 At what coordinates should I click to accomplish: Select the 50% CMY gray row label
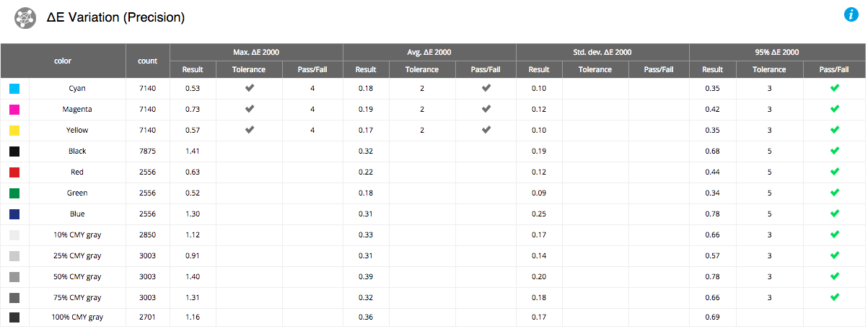click(77, 277)
